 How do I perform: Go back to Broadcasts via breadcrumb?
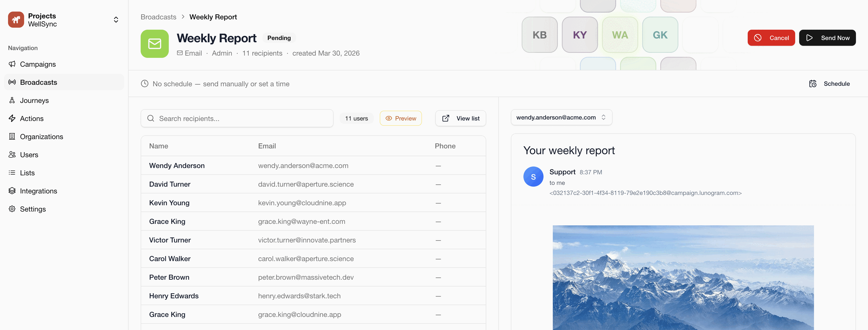158,17
